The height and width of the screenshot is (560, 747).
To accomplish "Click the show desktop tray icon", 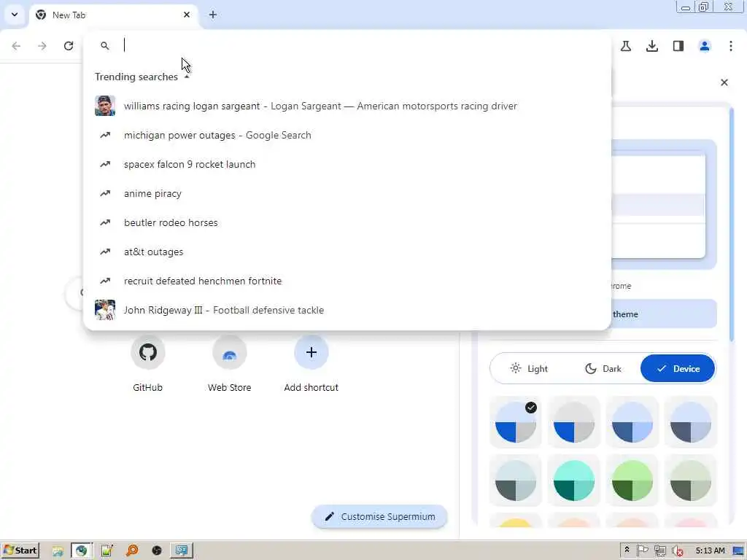I will pyautogui.click(x=739, y=551).
